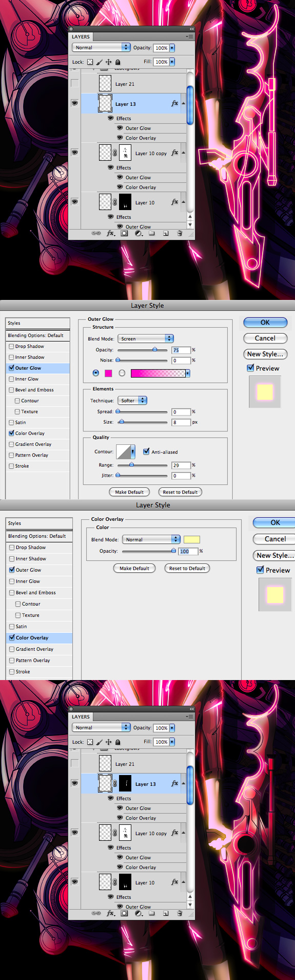This screenshot has height=980, width=295.
Task: Click Reset to Default in Color Overlay dialog
Action: 187,568
